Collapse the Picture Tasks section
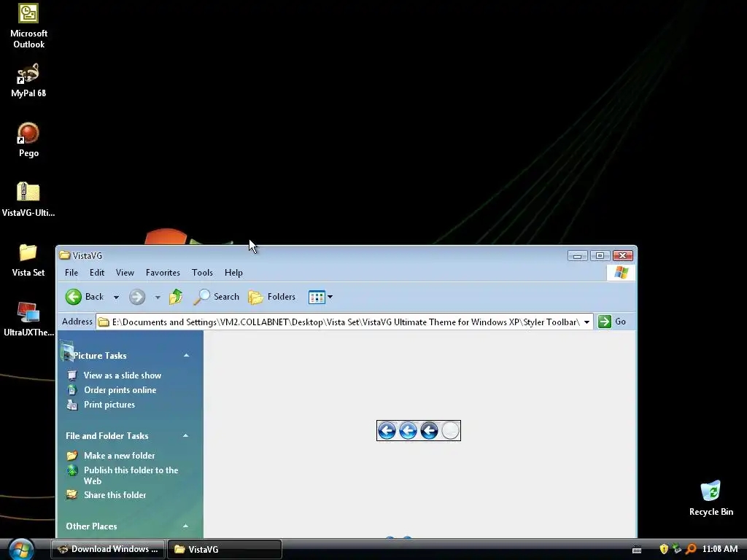The image size is (747, 560). pyautogui.click(x=186, y=355)
